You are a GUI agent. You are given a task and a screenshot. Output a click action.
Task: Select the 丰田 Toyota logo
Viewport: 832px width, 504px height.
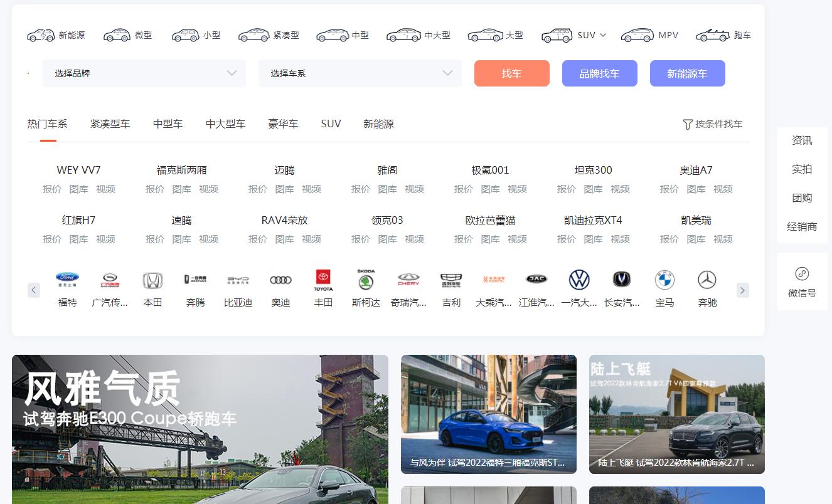pyautogui.click(x=323, y=280)
